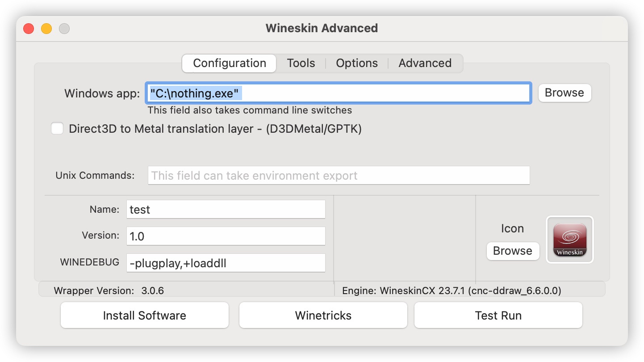
Task: Click the Wineskin Advanced title bar
Action: [x=322, y=28]
